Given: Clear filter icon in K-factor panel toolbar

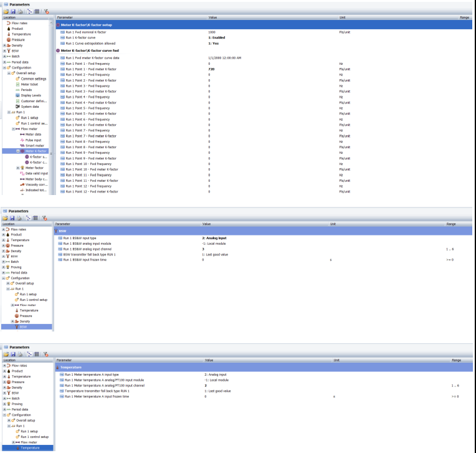Looking at the screenshot, I should point(46,12).
